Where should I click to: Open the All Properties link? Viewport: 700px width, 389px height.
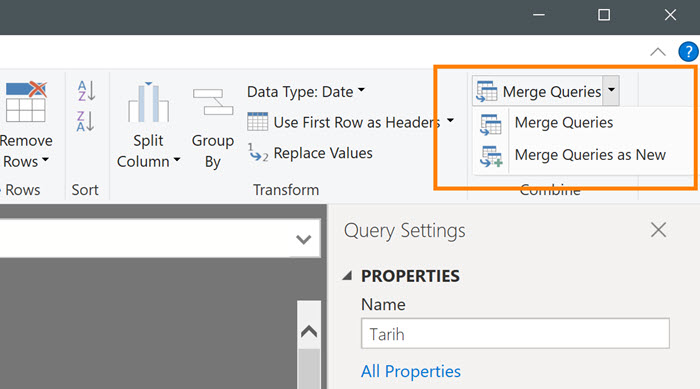tap(411, 372)
